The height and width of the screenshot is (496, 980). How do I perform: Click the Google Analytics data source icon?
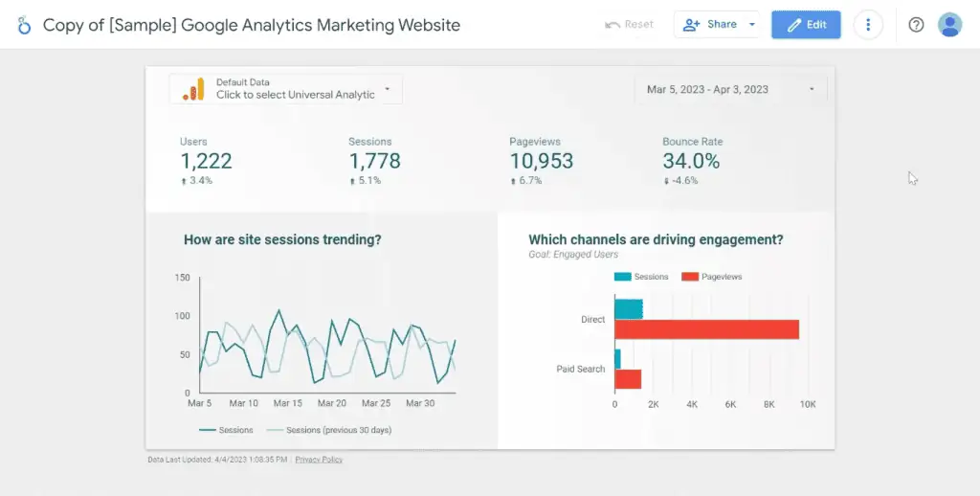194,89
